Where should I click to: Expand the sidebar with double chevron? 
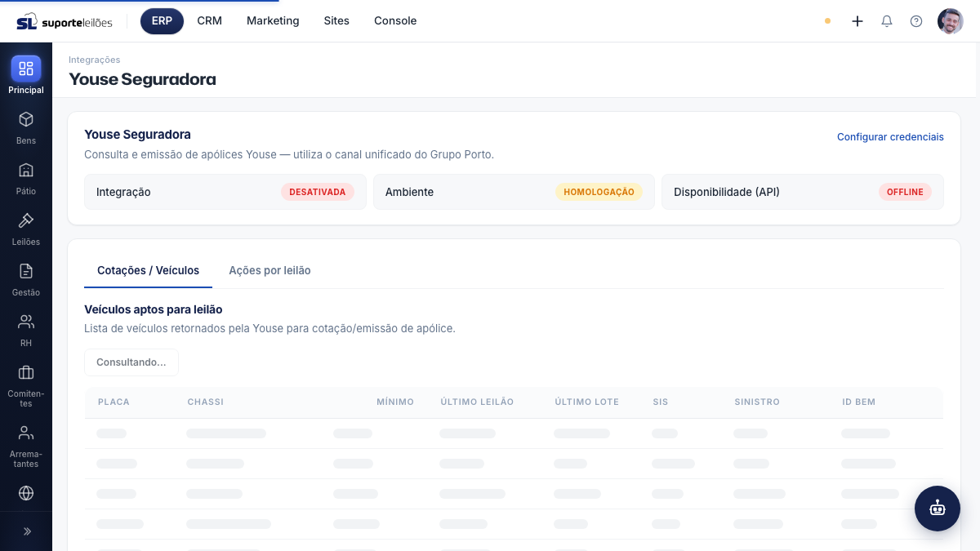click(26, 531)
